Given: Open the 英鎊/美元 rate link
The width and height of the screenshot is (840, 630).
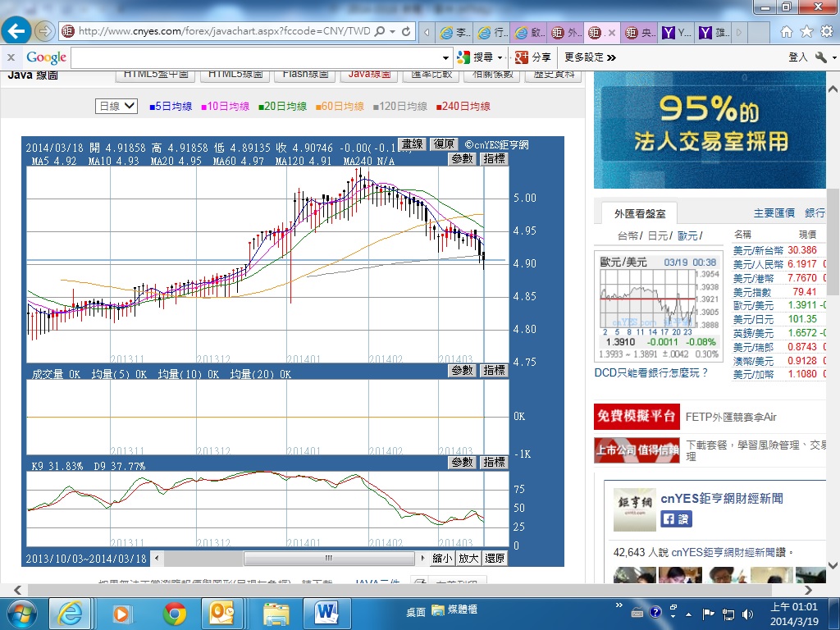Looking at the screenshot, I should [753, 333].
